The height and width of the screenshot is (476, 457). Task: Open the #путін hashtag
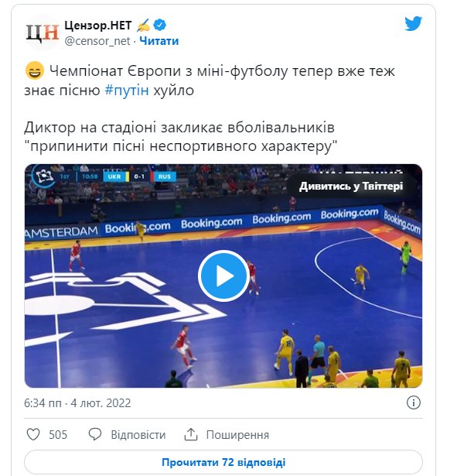click(127, 90)
